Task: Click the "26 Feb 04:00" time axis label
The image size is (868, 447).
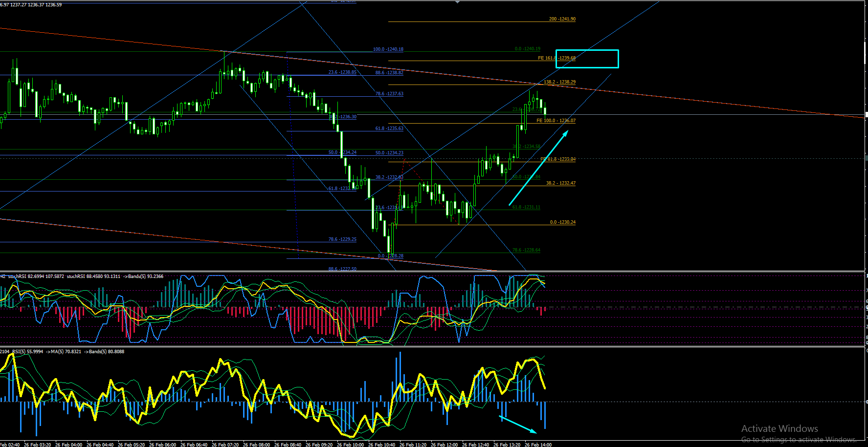Action: [68, 445]
